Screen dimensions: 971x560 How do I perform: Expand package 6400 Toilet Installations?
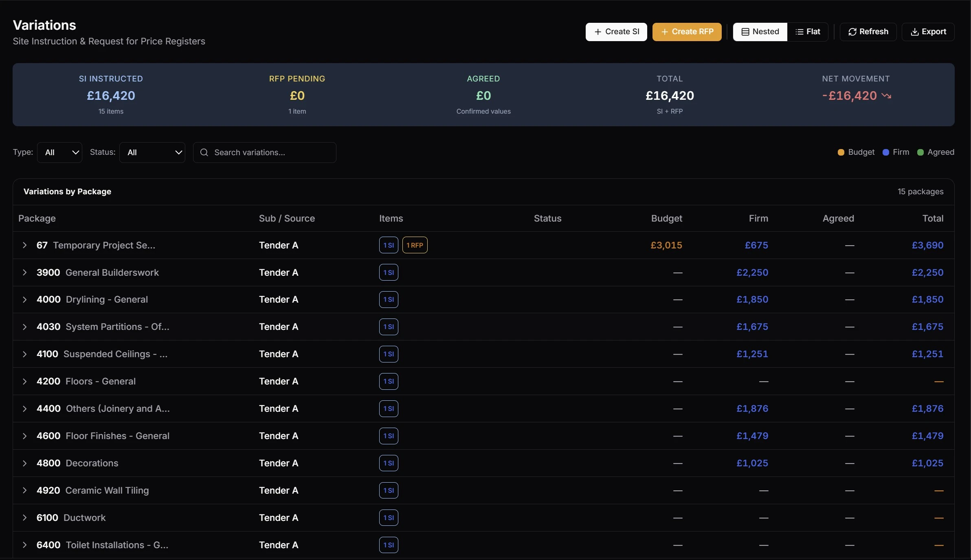(x=25, y=545)
